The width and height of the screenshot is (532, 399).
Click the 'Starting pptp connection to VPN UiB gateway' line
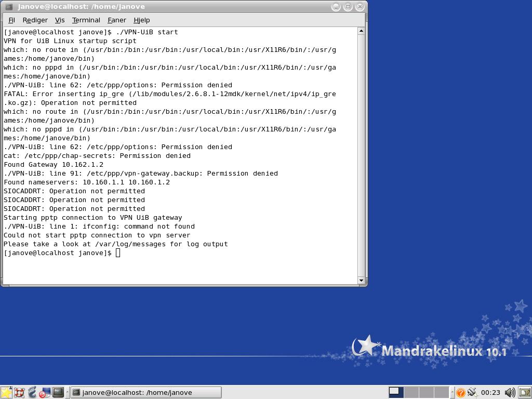tap(92, 218)
